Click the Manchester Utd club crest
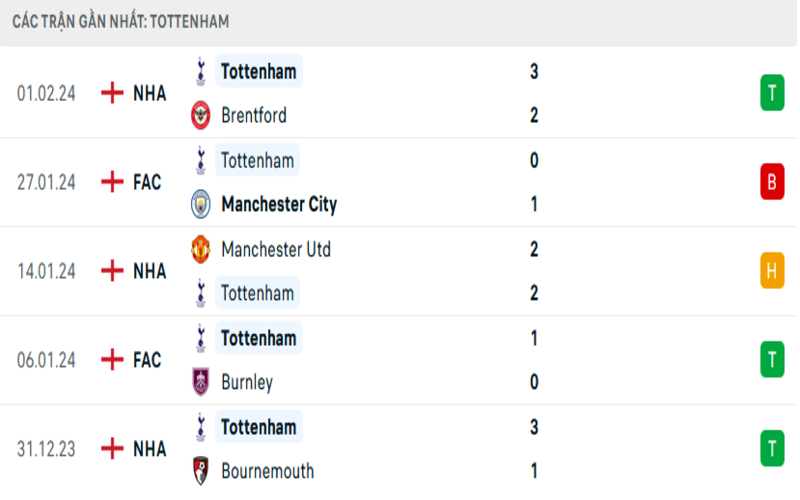 point(202,249)
